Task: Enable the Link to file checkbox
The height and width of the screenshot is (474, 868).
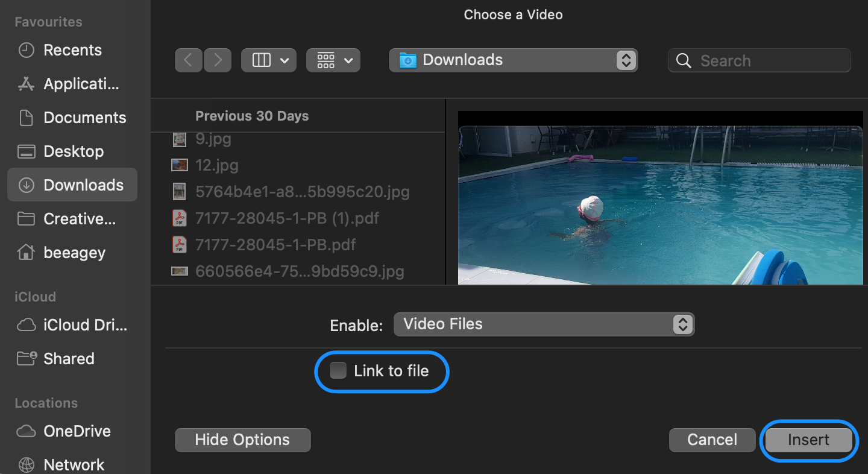Action: pyautogui.click(x=338, y=371)
